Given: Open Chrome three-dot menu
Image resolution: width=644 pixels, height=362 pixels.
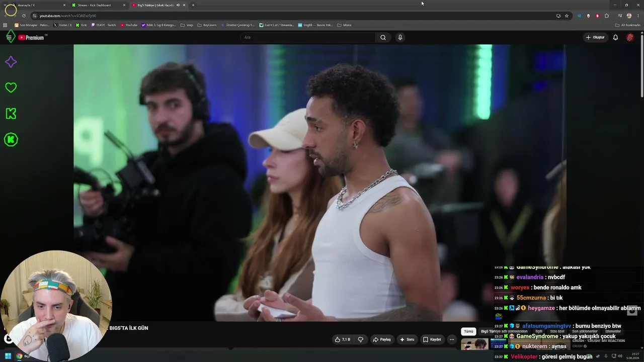Looking at the screenshot, I should (638, 16).
